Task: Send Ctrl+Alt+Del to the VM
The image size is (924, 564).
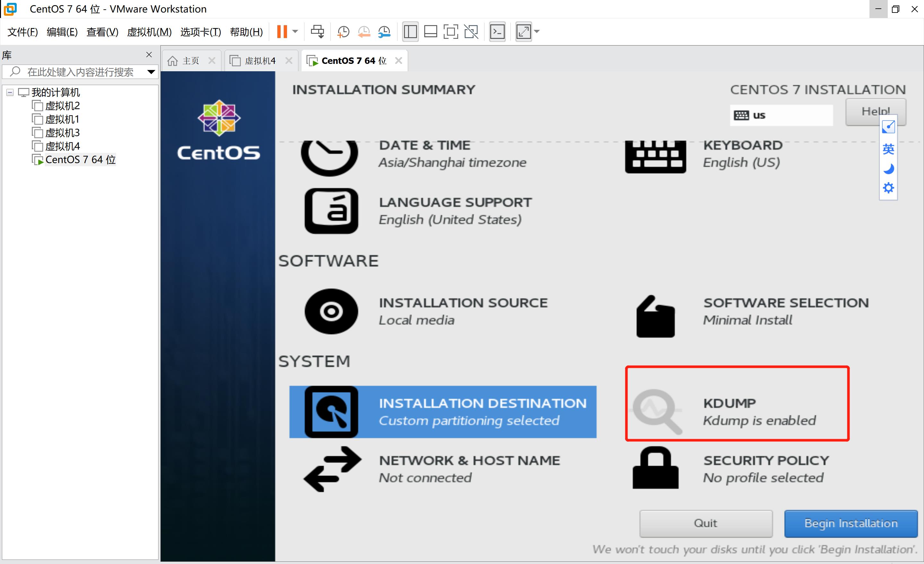Action: click(317, 31)
